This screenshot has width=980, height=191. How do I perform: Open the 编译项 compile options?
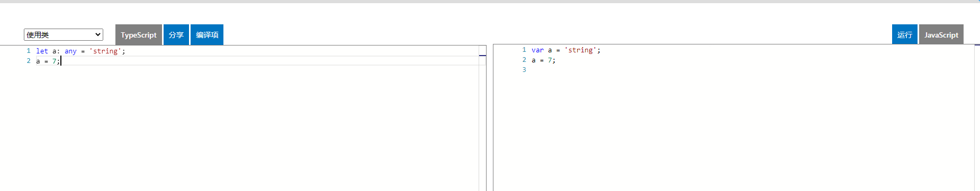coord(207,35)
